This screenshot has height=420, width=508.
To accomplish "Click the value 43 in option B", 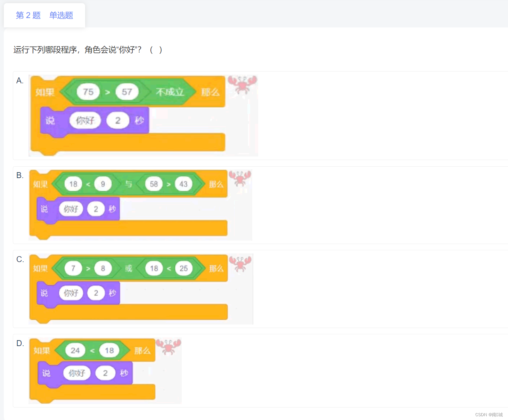I will point(183,184).
